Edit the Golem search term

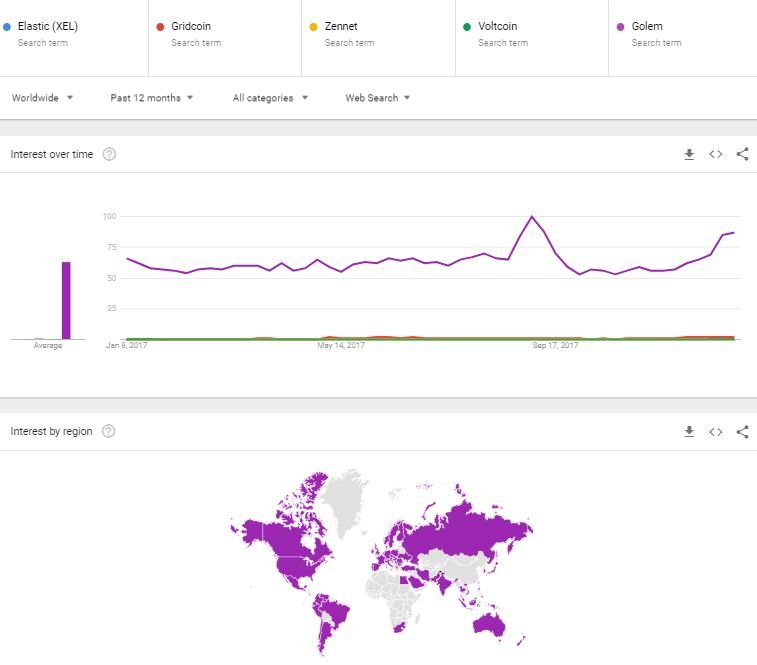(647, 26)
